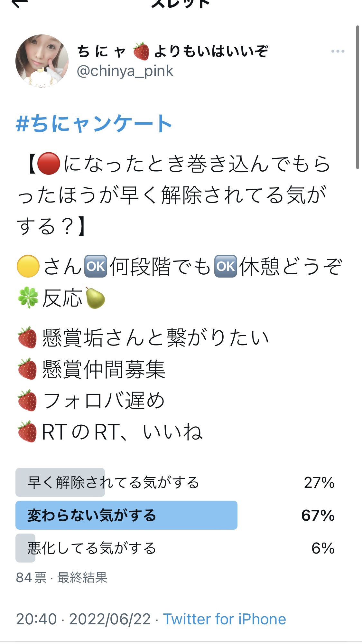362x644 pixels.
Task: Tap the 20:40 2022/06/22 timestamp
Action: pos(83,619)
